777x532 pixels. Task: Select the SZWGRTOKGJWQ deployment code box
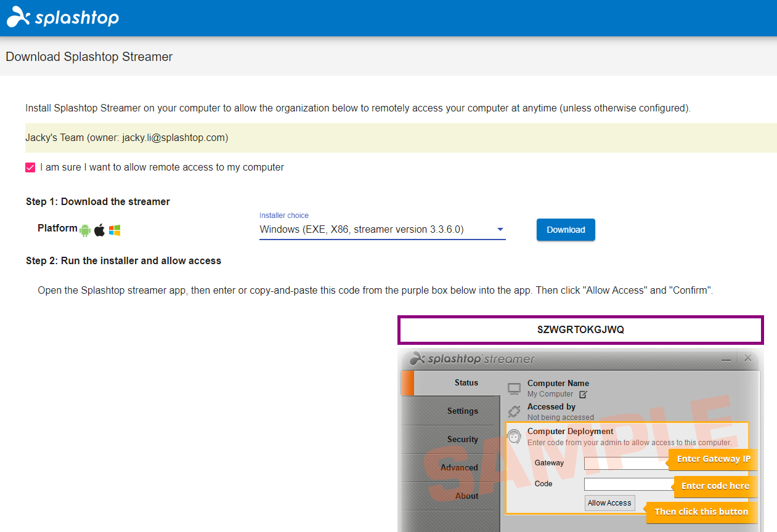coord(580,329)
